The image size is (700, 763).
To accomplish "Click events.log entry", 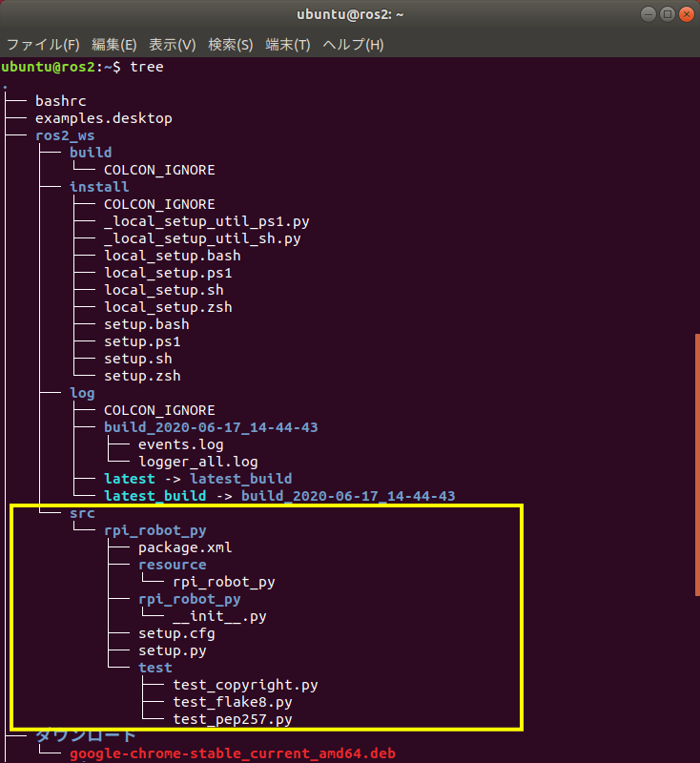I will 180,444.
